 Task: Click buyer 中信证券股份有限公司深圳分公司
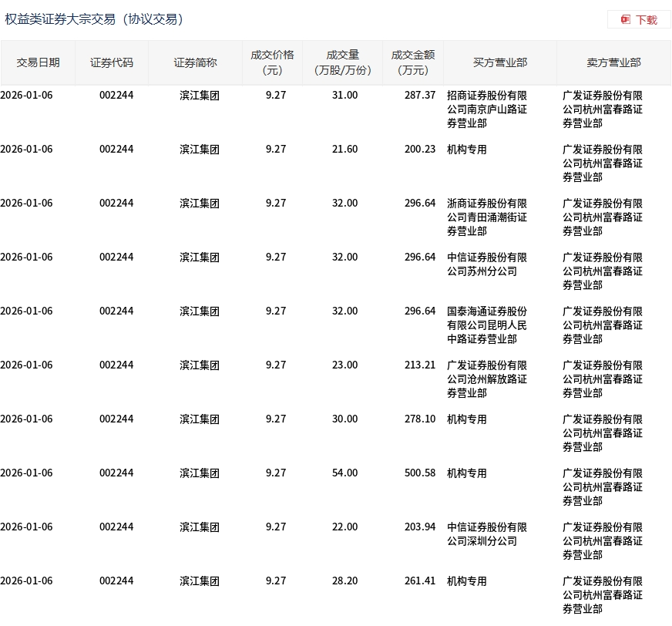point(487,533)
